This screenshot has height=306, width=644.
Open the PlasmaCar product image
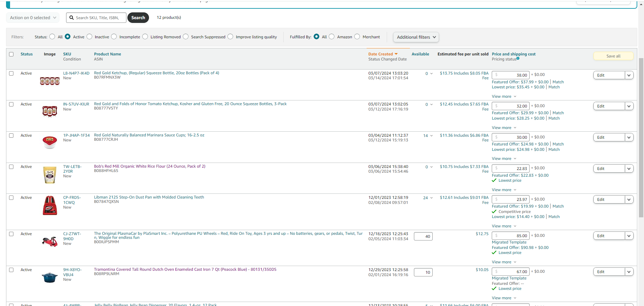click(50, 242)
